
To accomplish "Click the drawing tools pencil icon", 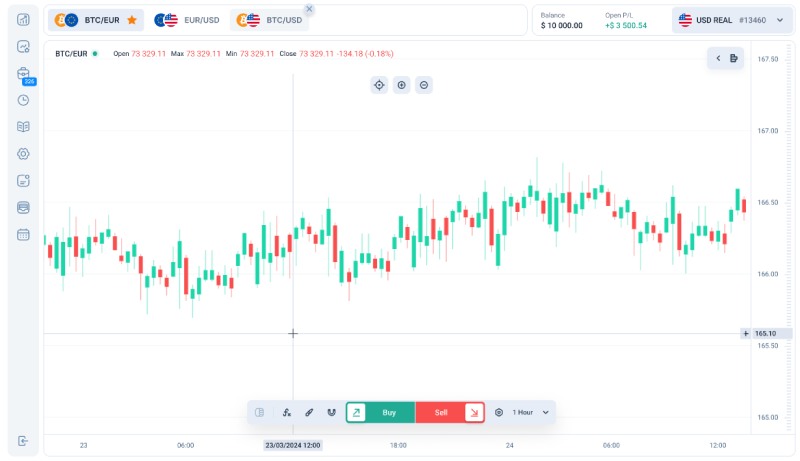I will (309, 412).
